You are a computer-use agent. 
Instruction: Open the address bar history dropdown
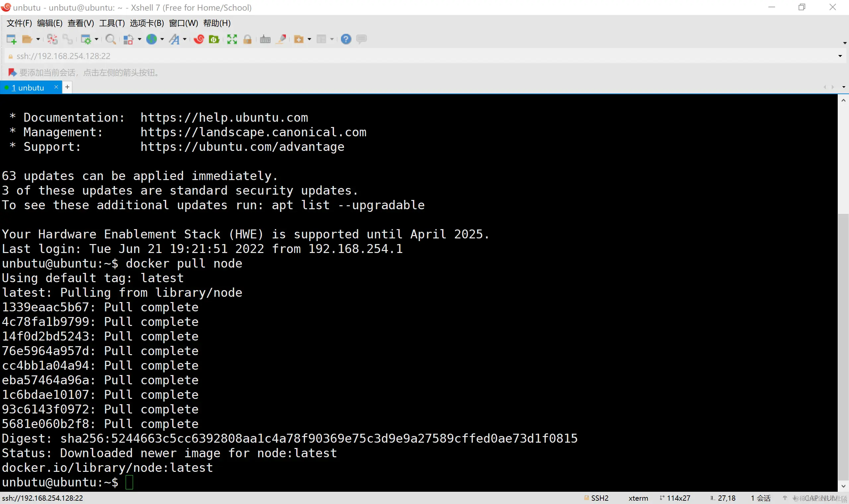pos(840,56)
